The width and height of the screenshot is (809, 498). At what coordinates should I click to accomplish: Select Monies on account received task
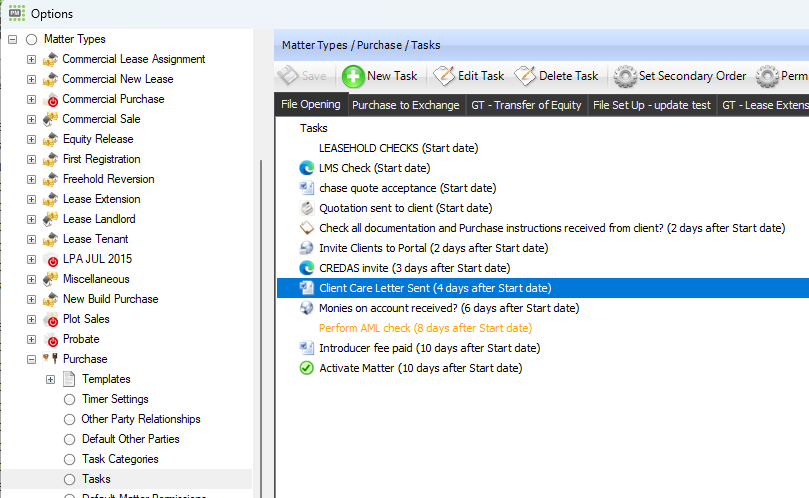[x=449, y=308]
